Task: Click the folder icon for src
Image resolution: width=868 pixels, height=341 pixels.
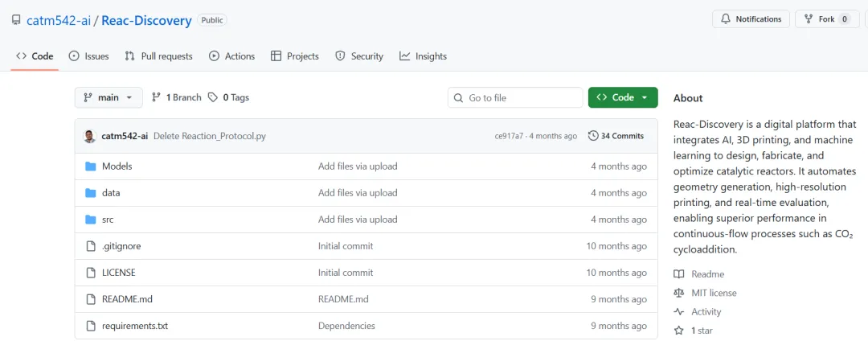Action: click(91, 220)
